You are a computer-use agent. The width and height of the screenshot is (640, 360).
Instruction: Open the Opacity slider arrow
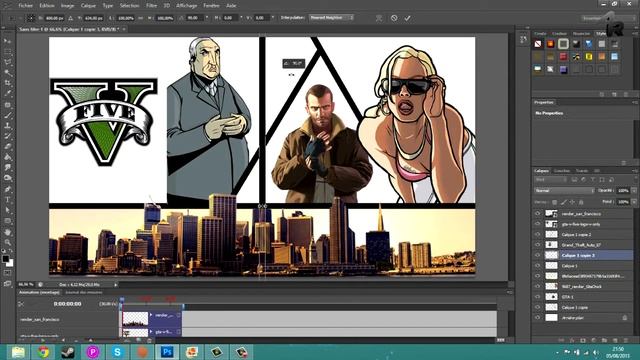click(x=634, y=191)
